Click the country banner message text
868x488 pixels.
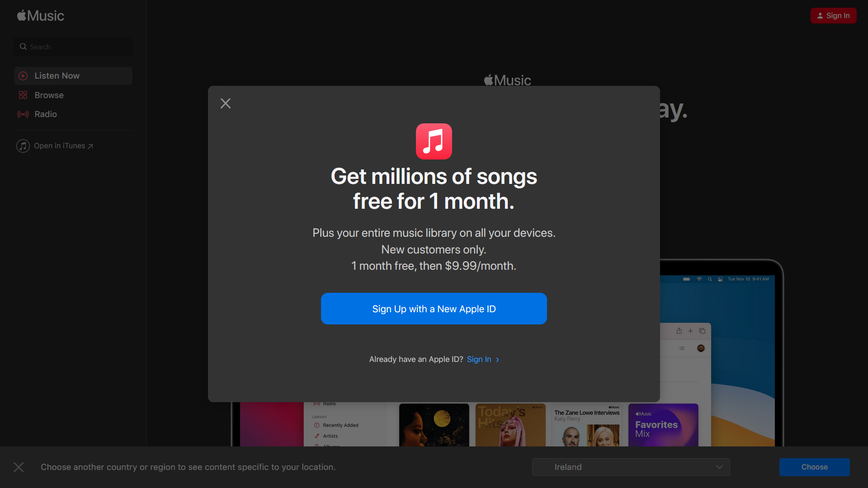click(x=188, y=467)
